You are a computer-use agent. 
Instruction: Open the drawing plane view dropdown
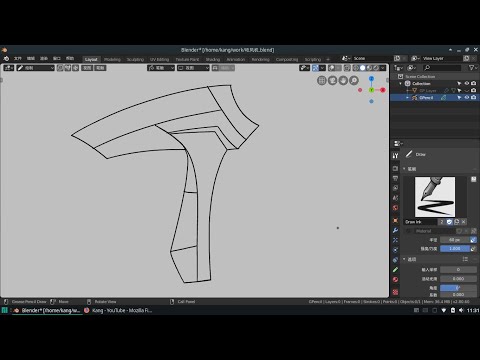click(193, 68)
